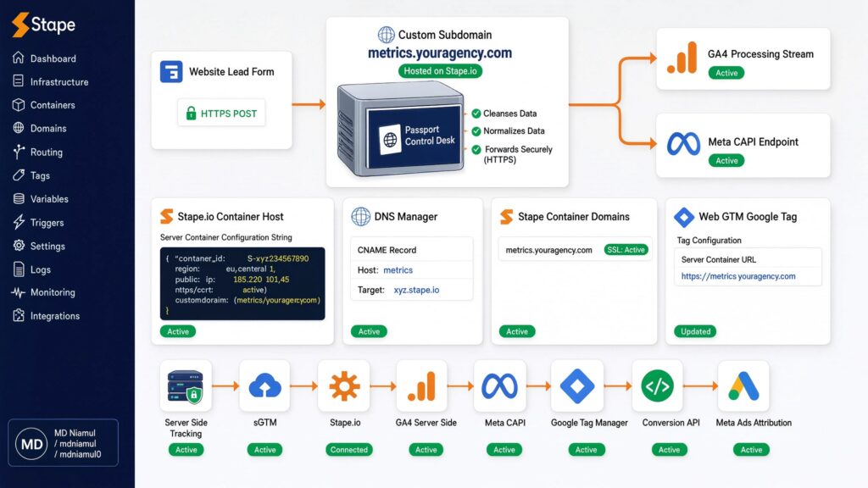Click the Integrations puzzle icon

(x=19, y=315)
